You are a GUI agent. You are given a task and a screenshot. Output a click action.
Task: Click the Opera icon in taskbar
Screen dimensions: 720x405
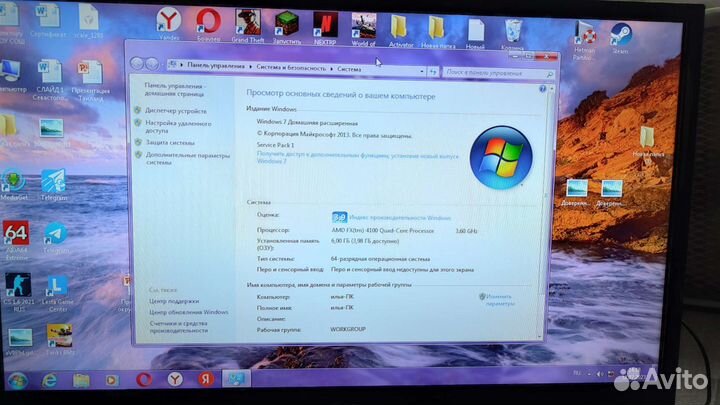144,380
